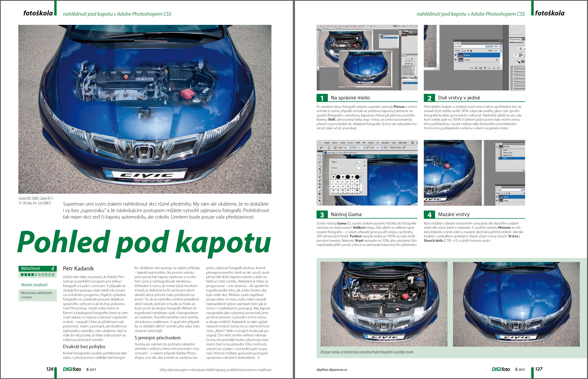Enable the 'Mazat na historii' checkbox

(x=389, y=148)
